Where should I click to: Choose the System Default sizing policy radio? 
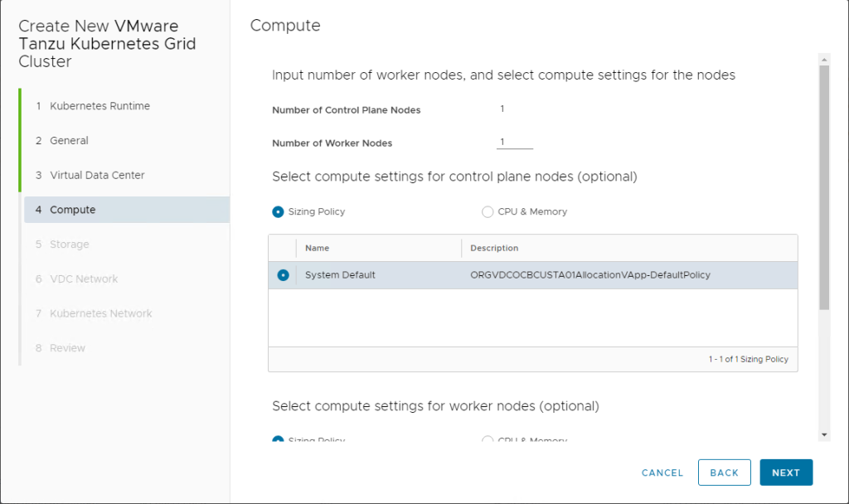click(283, 275)
